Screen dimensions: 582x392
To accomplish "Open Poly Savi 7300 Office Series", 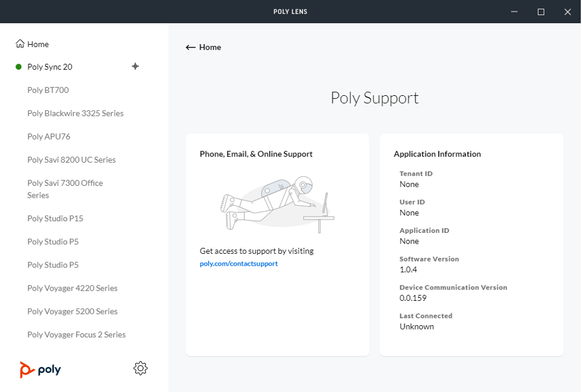I will (65, 189).
